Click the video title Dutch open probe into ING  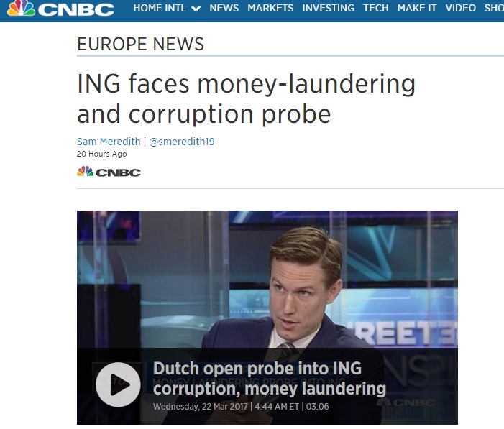(x=270, y=378)
